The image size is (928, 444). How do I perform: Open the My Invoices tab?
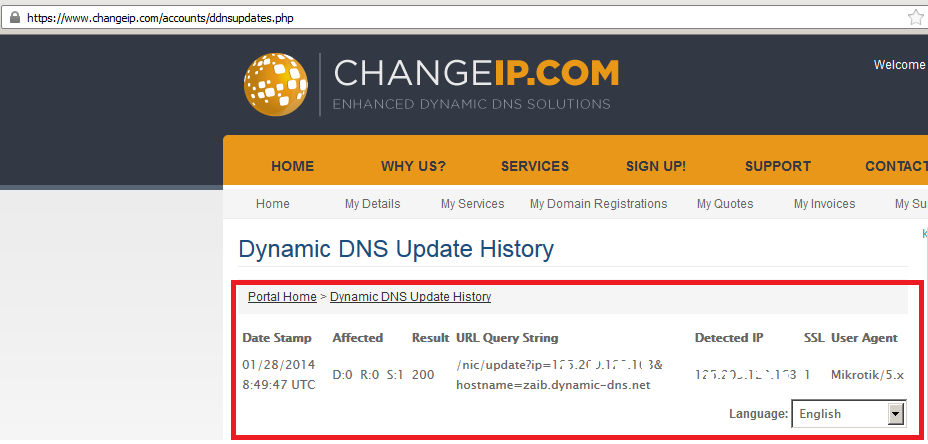tap(824, 204)
